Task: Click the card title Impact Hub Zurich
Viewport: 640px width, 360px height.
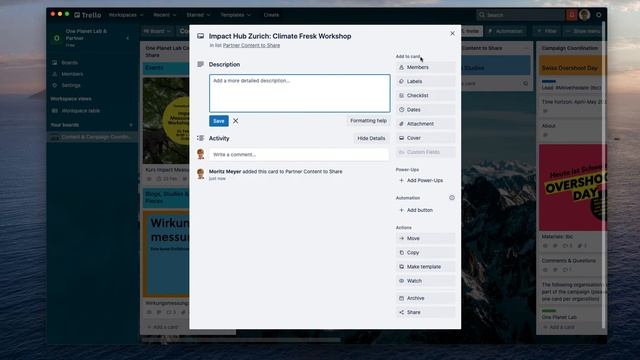Action: click(x=280, y=36)
